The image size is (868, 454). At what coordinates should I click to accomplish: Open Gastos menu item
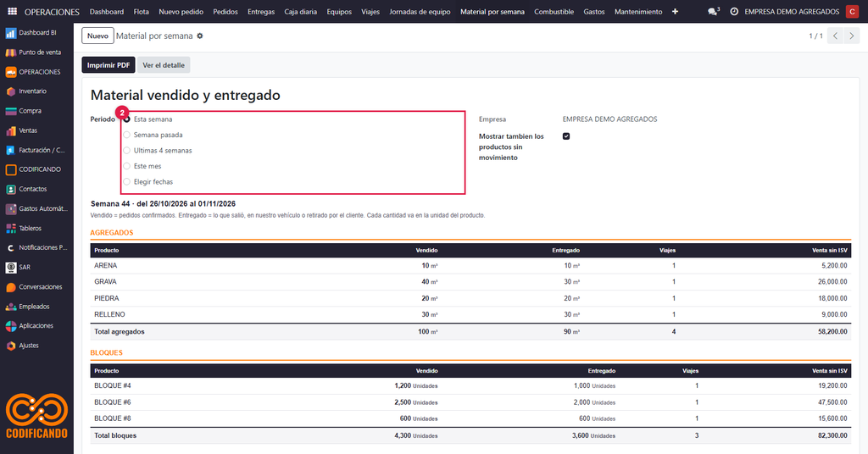click(594, 12)
